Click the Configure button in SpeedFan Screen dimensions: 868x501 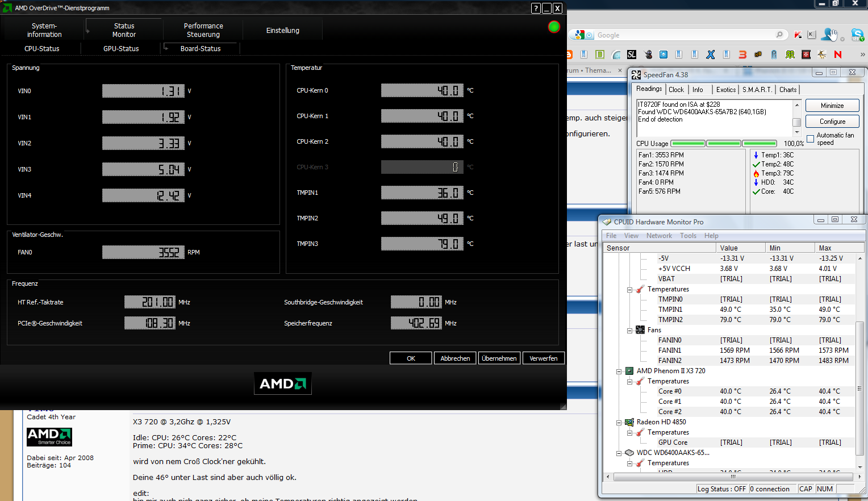coord(832,122)
